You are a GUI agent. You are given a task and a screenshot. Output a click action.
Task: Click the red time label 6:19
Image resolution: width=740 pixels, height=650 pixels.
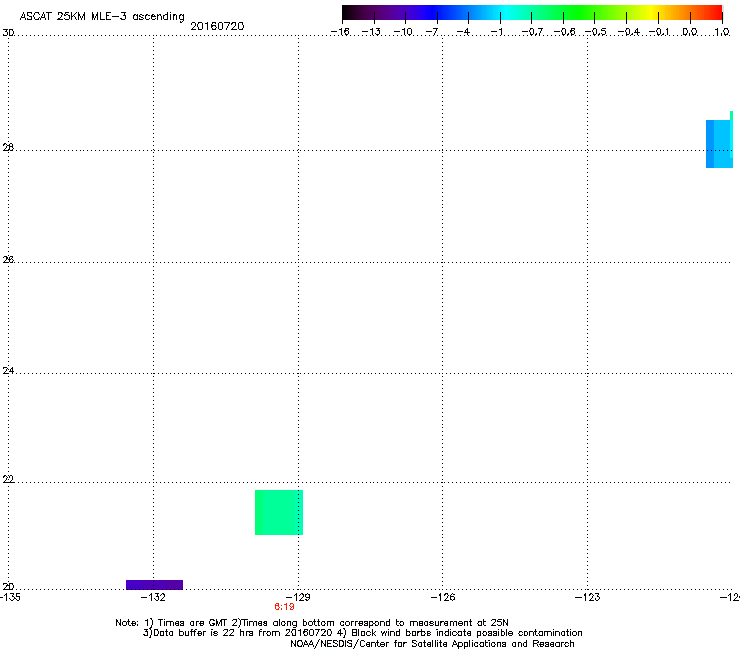284,607
